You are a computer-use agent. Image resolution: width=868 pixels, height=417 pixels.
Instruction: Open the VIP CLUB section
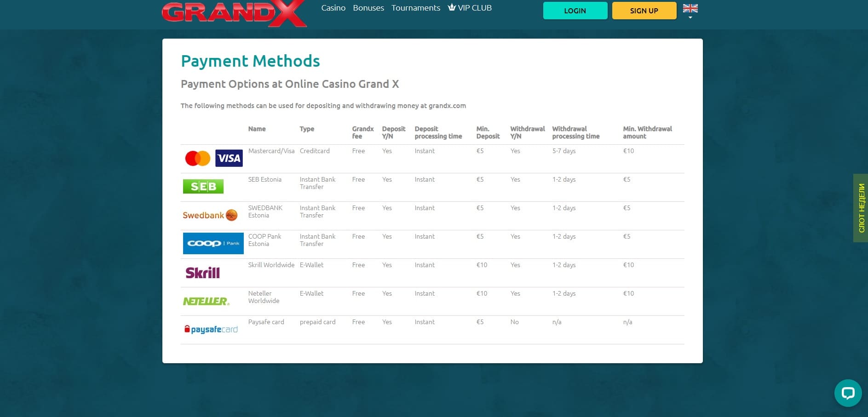coord(470,8)
